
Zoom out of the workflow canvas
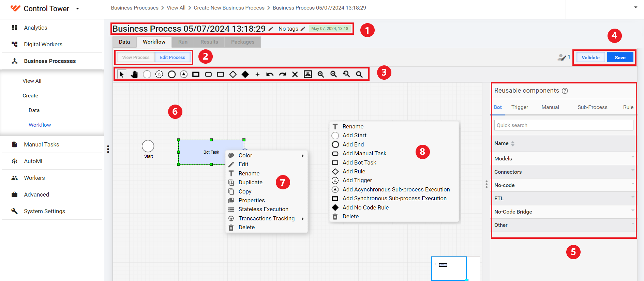tap(334, 74)
